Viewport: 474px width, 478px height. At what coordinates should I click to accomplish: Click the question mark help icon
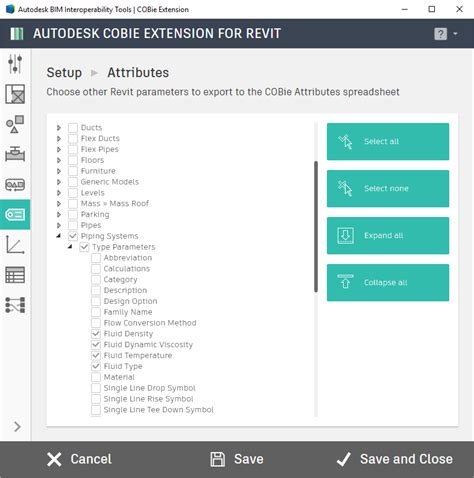[x=440, y=34]
